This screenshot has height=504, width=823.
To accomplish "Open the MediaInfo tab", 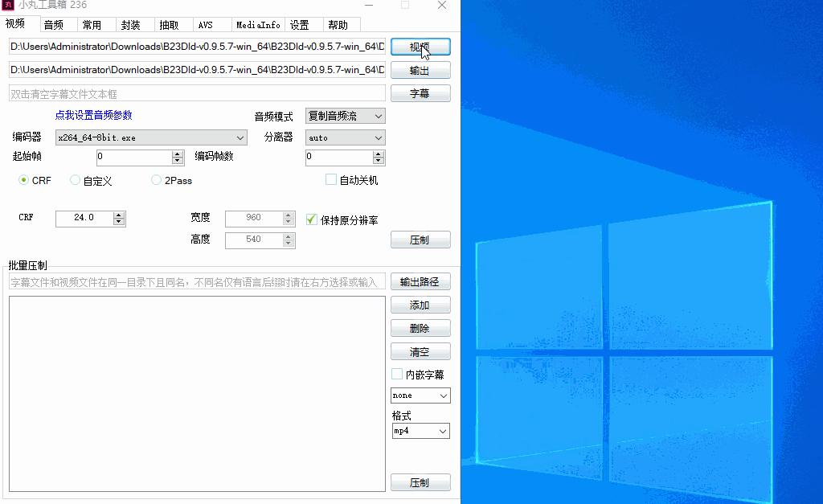I will tap(257, 24).
